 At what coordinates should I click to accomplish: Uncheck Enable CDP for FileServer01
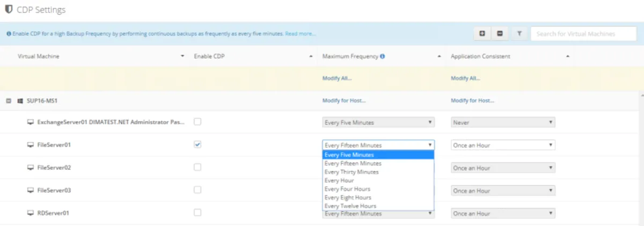[197, 144]
